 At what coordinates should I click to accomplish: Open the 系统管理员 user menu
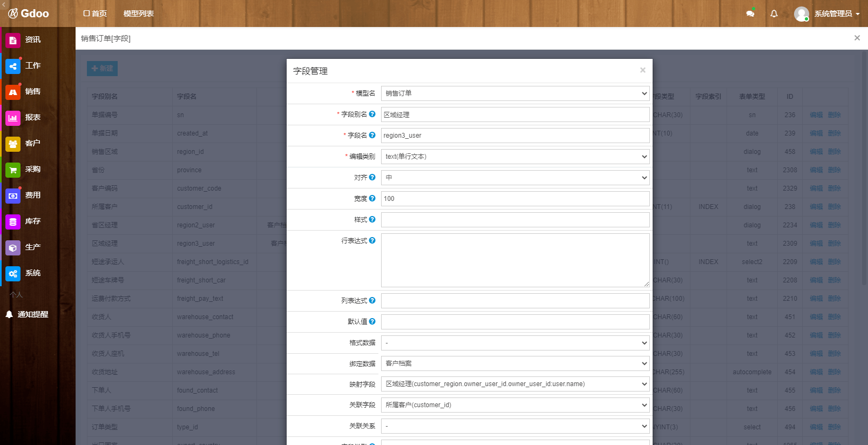(x=826, y=14)
